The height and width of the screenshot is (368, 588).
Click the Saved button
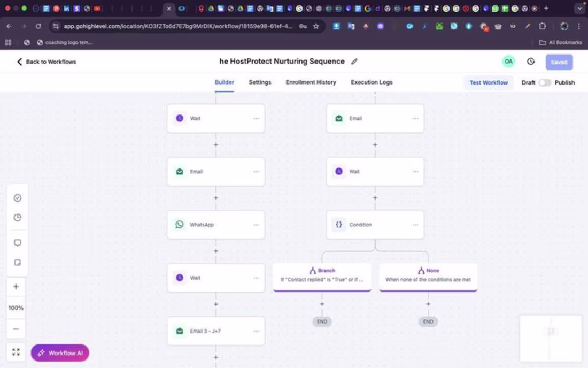(559, 62)
